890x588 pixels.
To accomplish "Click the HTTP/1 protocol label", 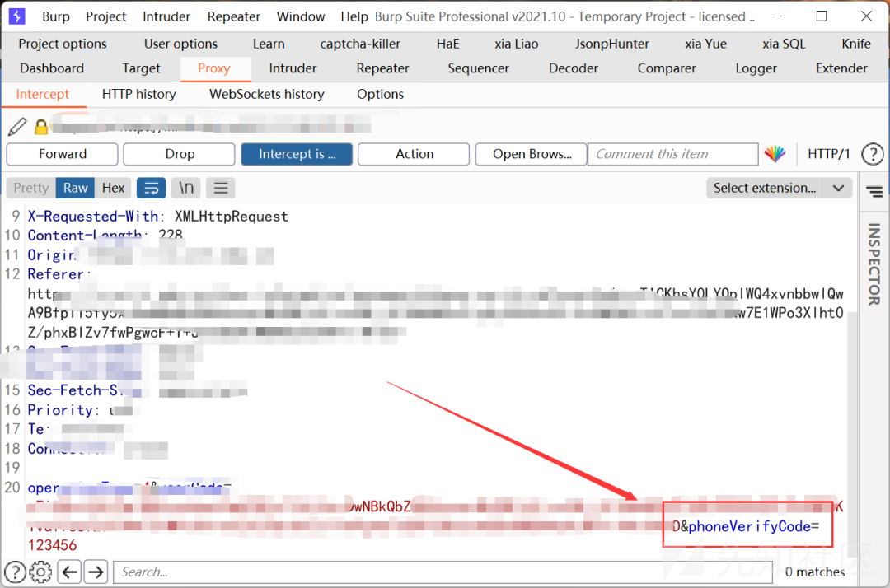I will [829, 154].
